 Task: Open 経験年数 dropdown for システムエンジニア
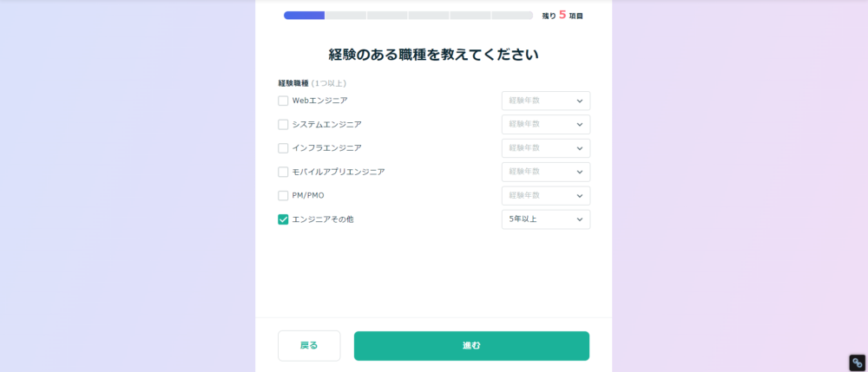pyautogui.click(x=546, y=124)
